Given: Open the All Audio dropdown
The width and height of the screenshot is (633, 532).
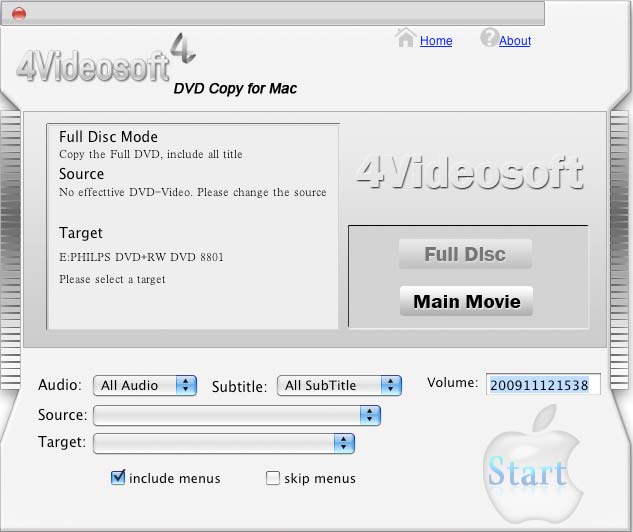Looking at the screenshot, I should (x=145, y=385).
